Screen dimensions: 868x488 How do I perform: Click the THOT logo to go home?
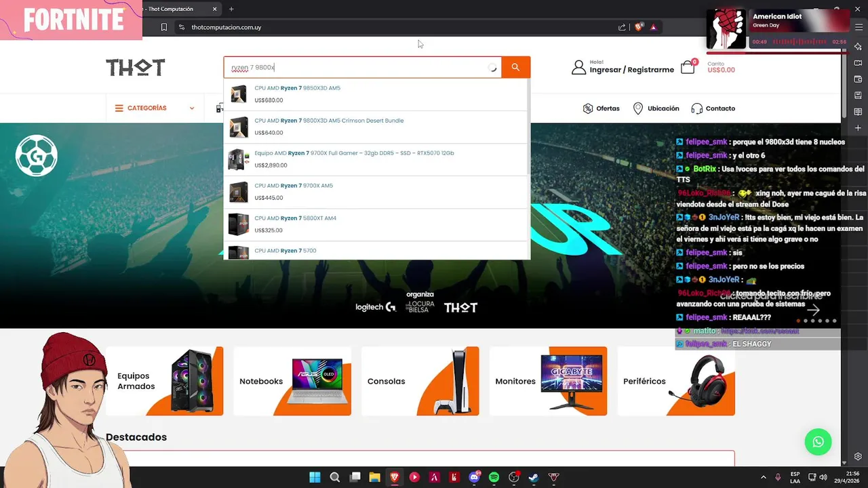click(136, 67)
